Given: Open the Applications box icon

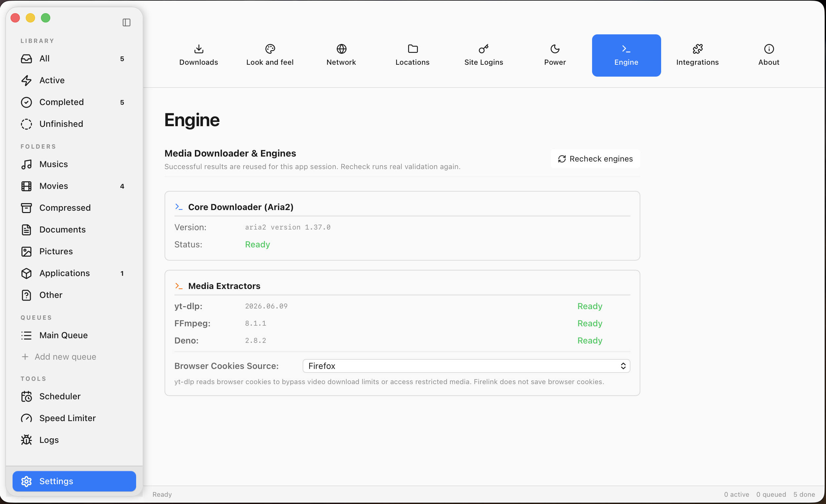Looking at the screenshot, I should click(26, 273).
